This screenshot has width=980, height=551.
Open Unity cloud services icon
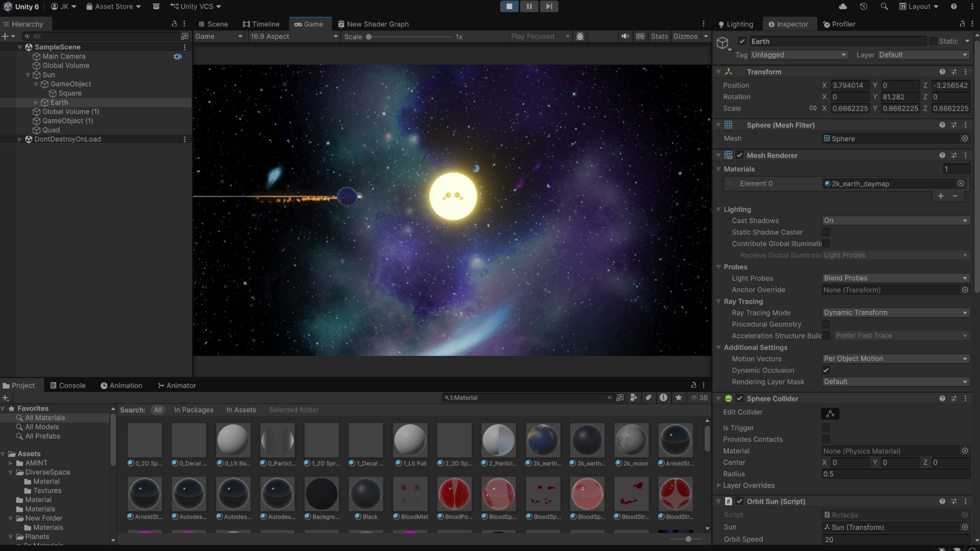pyautogui.click(x=843, y=7)
